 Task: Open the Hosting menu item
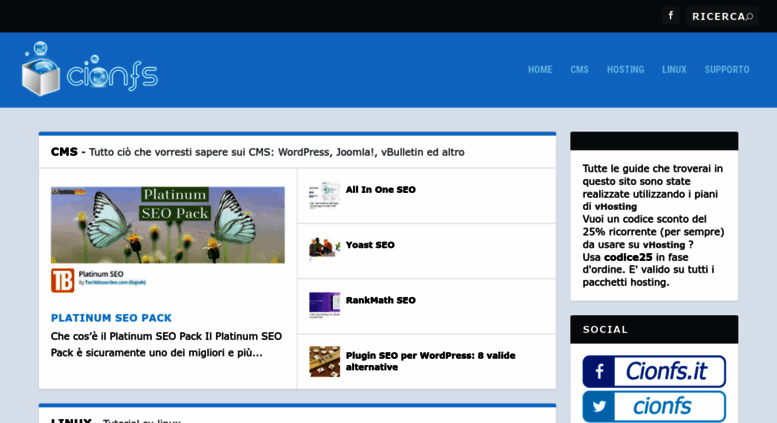click(625, 69)
